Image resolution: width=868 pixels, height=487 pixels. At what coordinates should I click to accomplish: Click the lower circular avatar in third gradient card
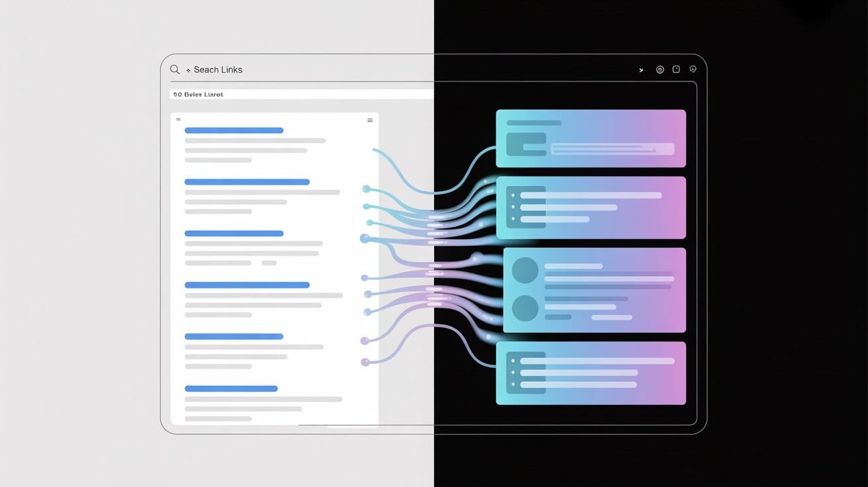pos(525,308)
